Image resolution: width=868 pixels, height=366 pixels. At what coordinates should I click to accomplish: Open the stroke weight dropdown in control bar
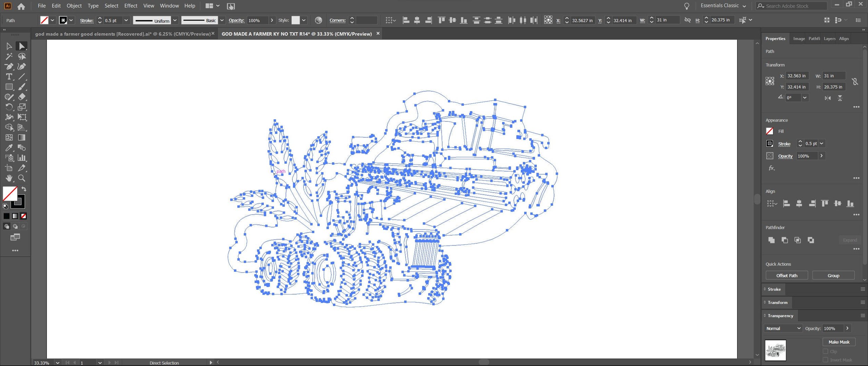pos(126,20)
